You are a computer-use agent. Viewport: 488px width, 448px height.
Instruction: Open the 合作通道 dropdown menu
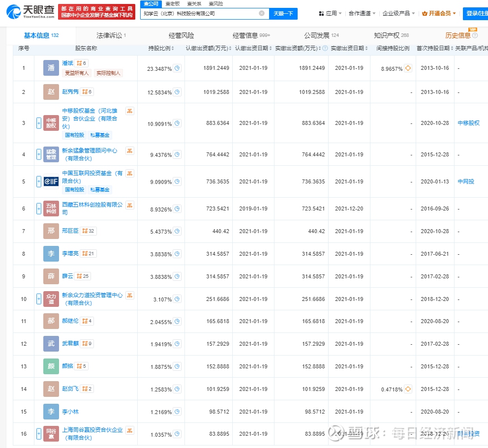pos(362,13)
